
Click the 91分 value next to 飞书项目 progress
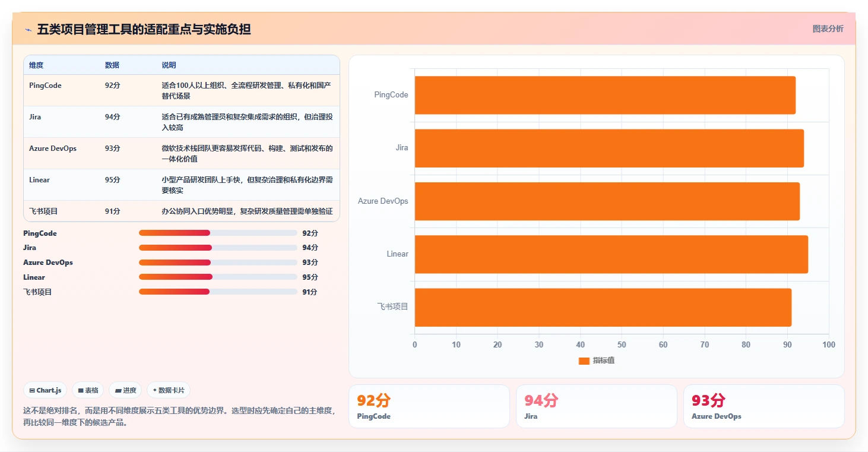[310, 292]
